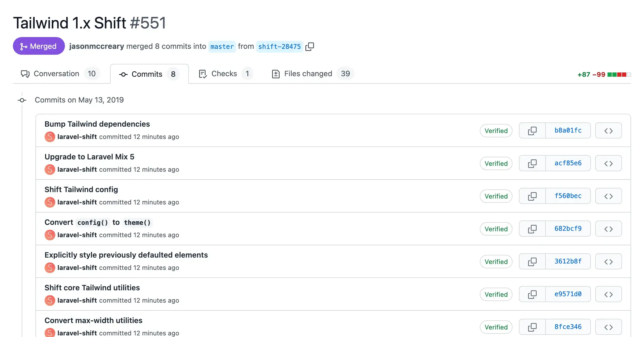Check the Verified badge on commit 3612b8f
Image resolution: width=644 pixels, height=337 pixels.
coord(496,261)
